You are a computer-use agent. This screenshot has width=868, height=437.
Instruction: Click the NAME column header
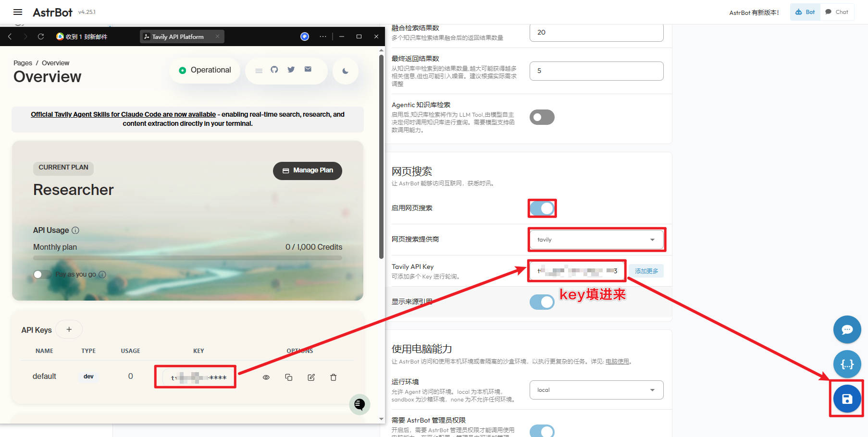pyautogui.click(x=45, y=351)
